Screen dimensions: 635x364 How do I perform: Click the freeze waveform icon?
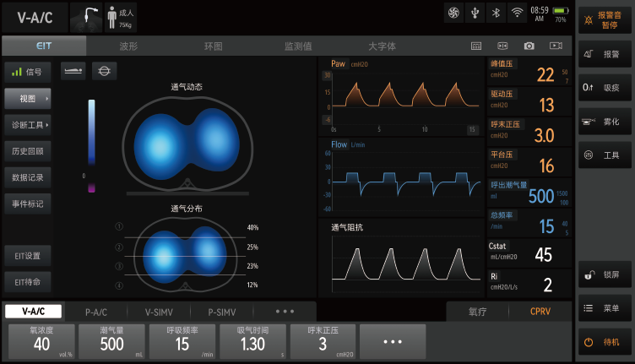tap(502, 46)
